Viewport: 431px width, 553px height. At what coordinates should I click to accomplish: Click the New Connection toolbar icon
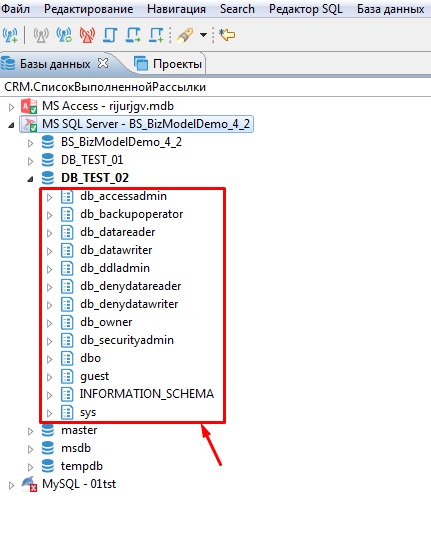click(10, 35)
